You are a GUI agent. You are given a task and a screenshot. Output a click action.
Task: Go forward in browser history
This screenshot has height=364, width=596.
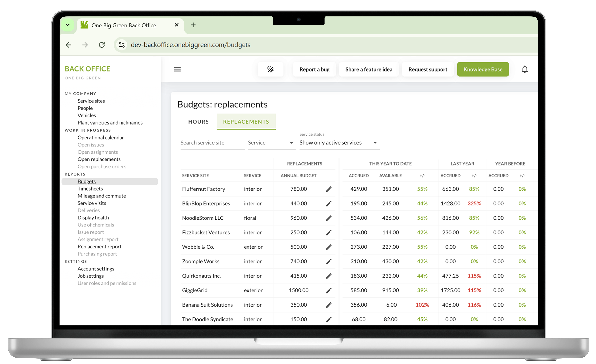pyautogui.click(x=85, y=45)
